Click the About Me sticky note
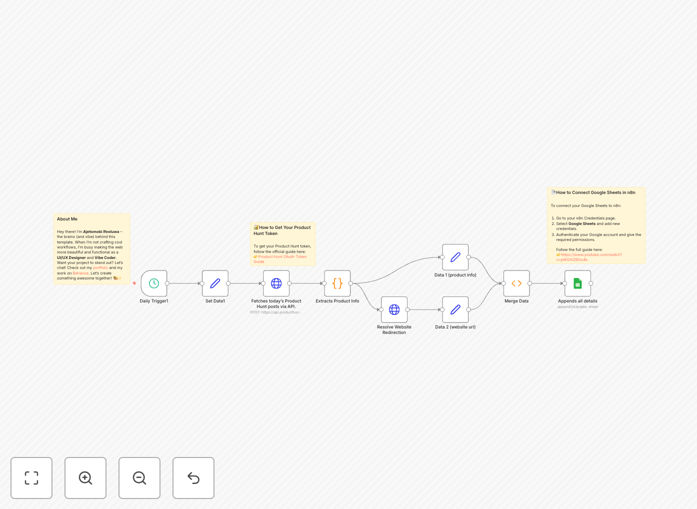The height and width of the screenshot is (509, 697). [x=92, y=249]
